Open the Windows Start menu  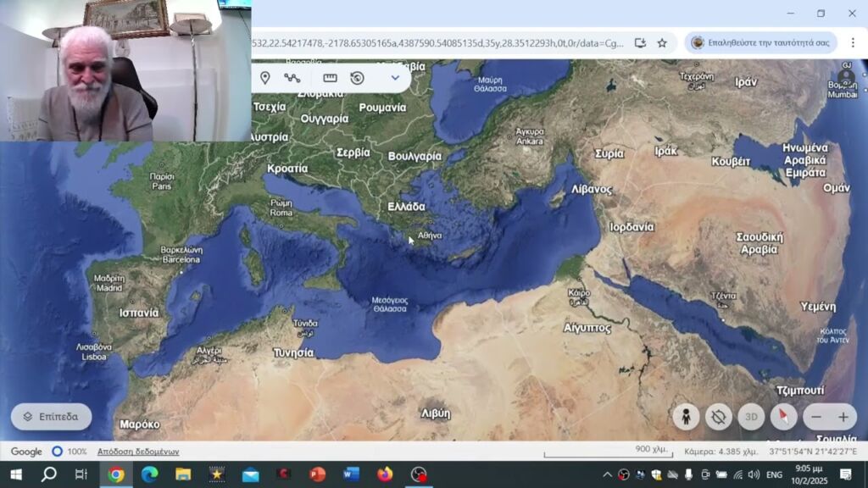(16, 474)
